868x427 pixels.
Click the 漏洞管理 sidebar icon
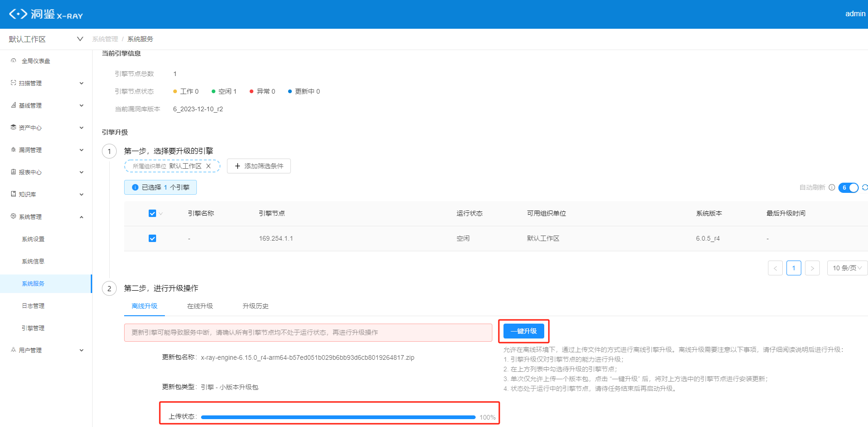(x=13, y=149)
